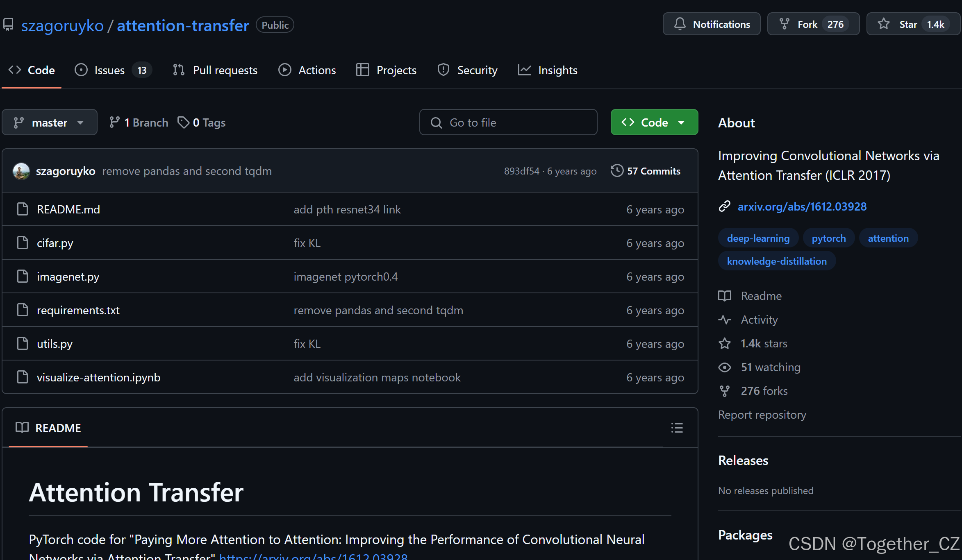Viewport: 962px width, 560px height.
Task: View the 276 forks list
Action: tap(753, 391)
